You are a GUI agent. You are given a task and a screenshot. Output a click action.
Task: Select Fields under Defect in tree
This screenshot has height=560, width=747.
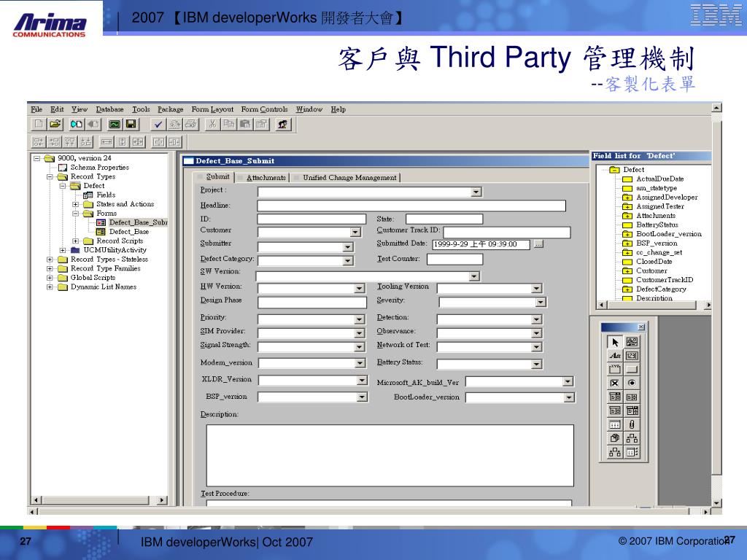tap(106, 195)
